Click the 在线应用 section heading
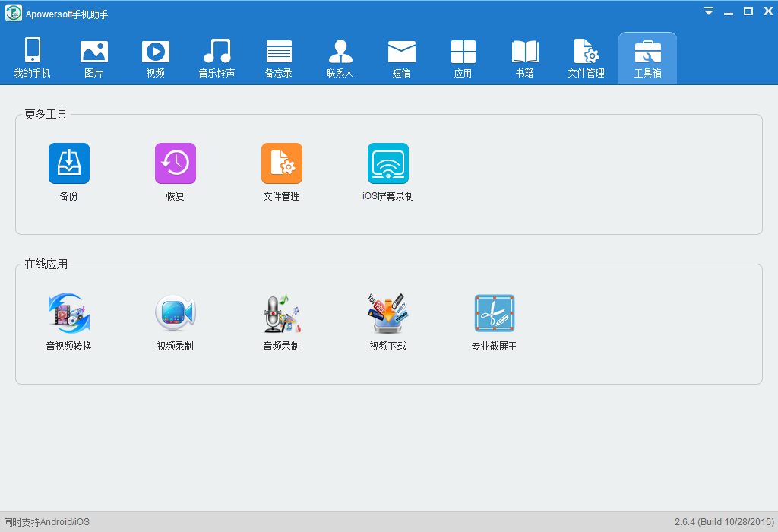 tap(46, 264)
